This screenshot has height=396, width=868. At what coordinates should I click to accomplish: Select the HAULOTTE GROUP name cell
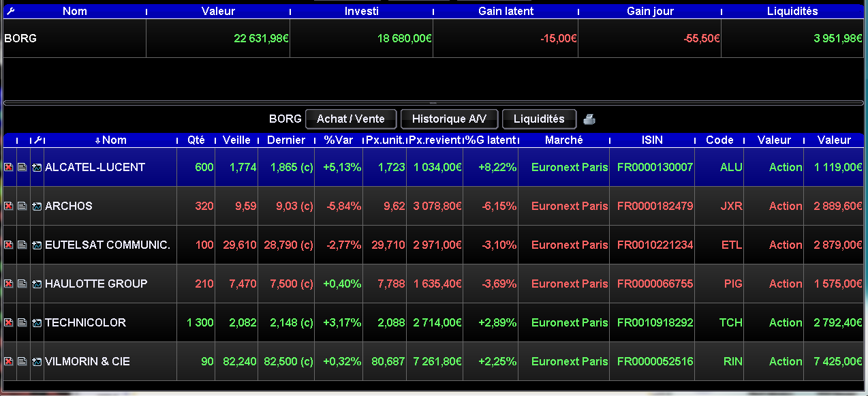click(x=110, y=284)
